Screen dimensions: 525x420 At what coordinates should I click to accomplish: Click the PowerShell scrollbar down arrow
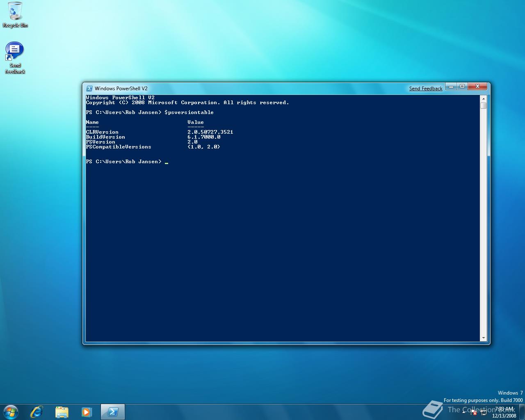tap(484, 338)
